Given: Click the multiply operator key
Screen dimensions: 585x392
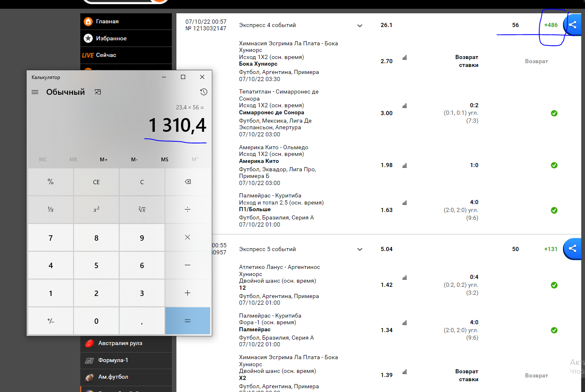Looking at the screenshot, I should click(188, 237).
